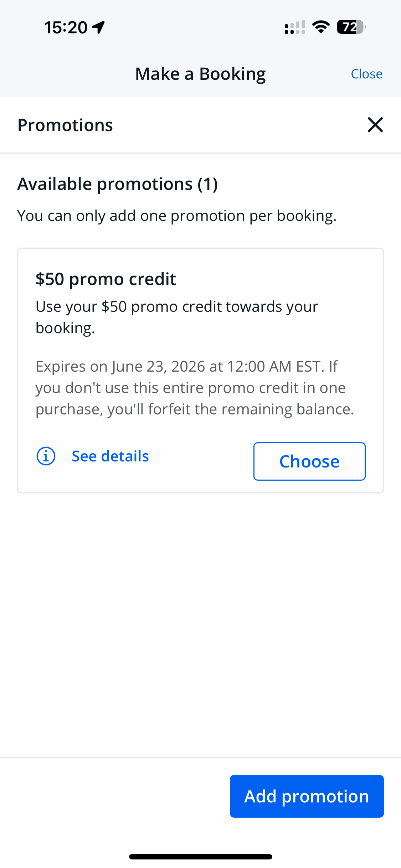Tap the expiration date notice text
The height and width of the screenshot is (868, 401).
pos(195,388)
